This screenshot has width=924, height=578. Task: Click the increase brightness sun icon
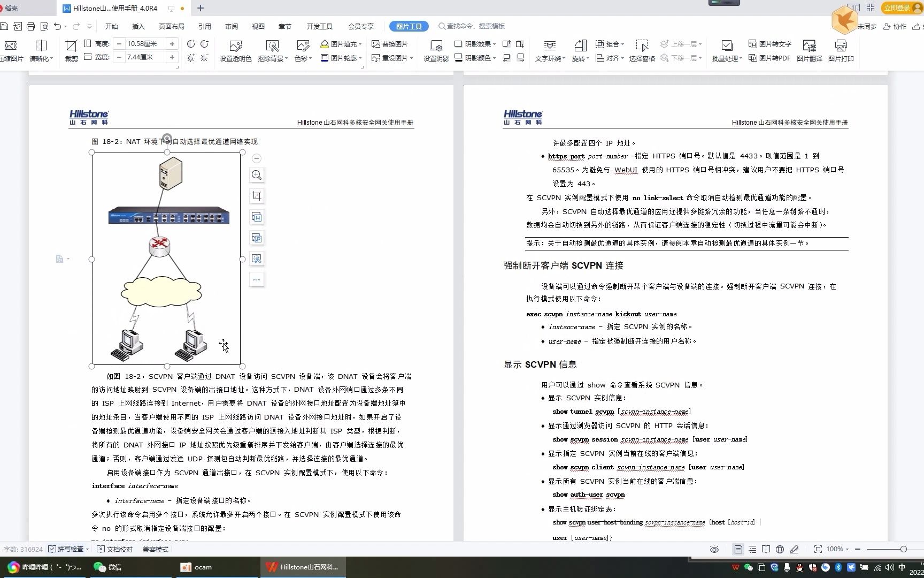click(191, 57)
